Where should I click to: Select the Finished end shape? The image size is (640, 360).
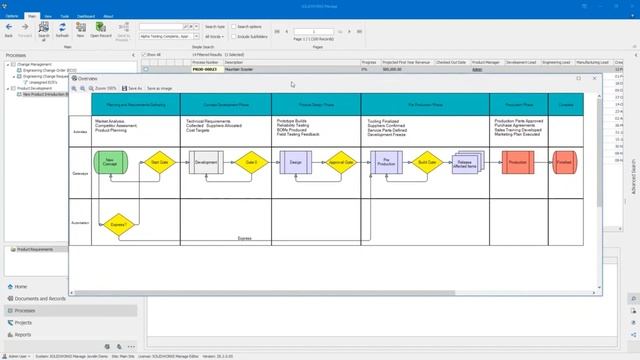(x=564, y=162)
